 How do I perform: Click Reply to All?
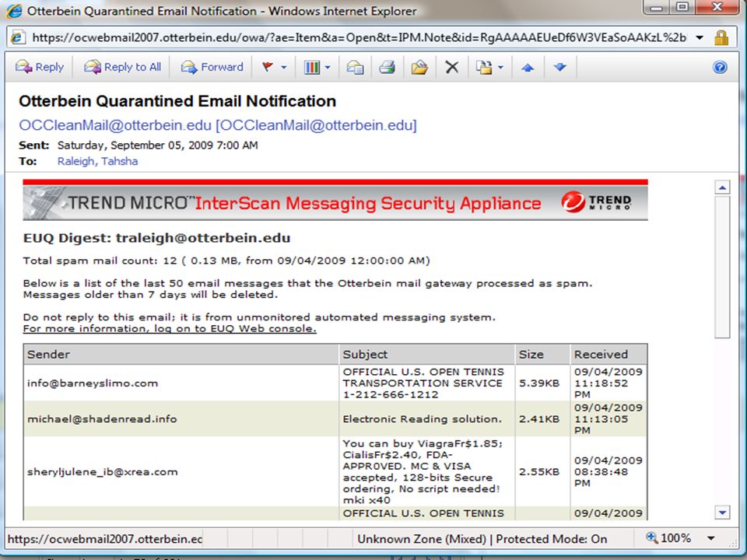(123, 67)
